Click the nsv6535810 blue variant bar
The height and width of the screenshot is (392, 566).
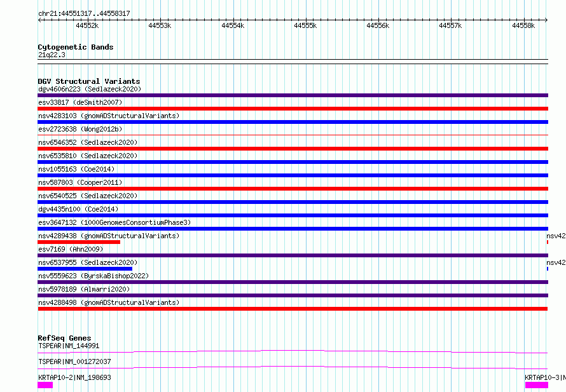(x=293, y=162)
